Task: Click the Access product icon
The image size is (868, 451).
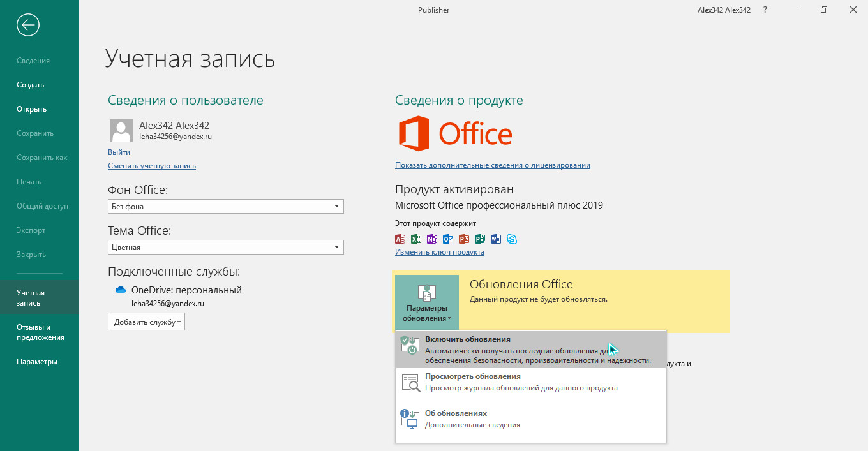Action: tap(400, 239)
